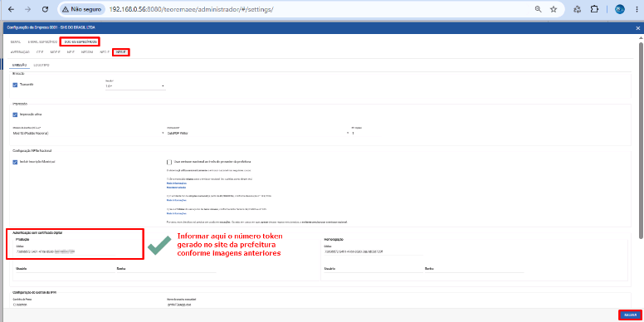Click the SALVAR button
The height and width of the screenshot is (322, 644).
(x=630, y=315)
